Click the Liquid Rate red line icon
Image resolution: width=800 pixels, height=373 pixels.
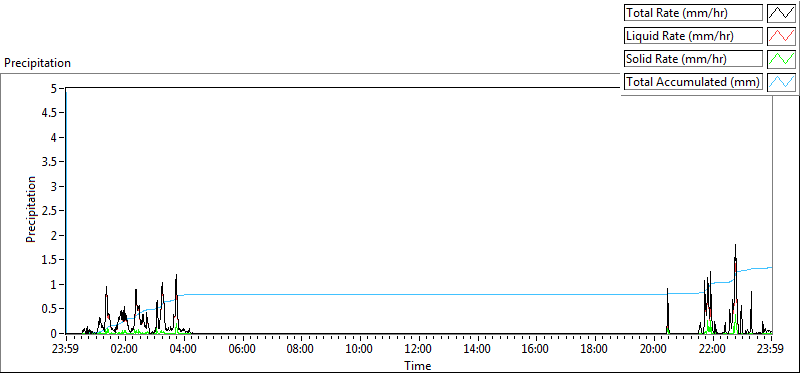click(782, 36)
